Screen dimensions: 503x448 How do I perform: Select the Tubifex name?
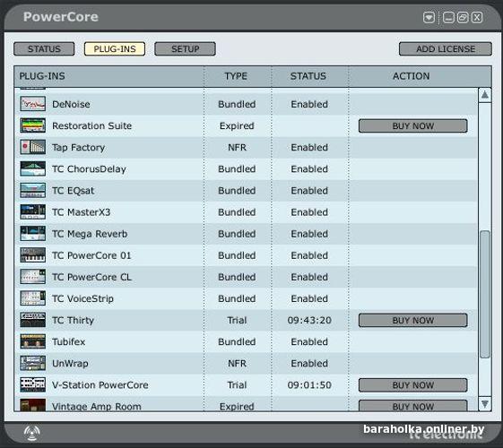(x=69, y=342)
